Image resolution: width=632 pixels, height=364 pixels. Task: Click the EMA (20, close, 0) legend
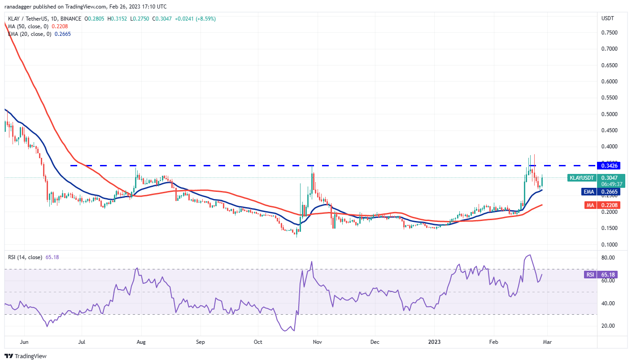tap(29, 34)
